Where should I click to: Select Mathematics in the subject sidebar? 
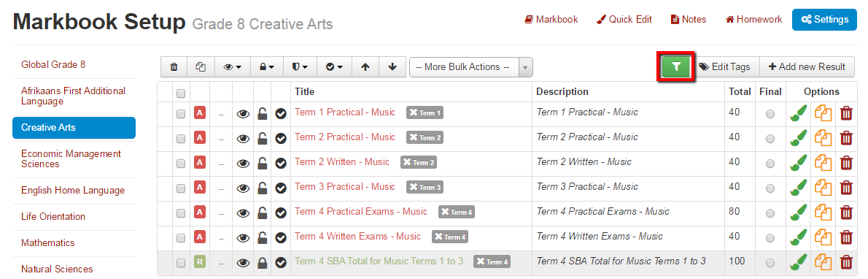47,243
